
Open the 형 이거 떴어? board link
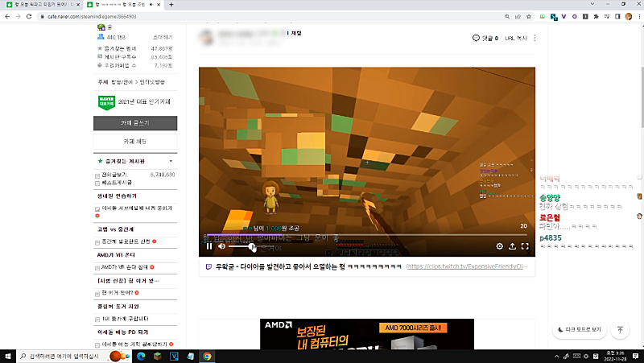[x=118, y=293]
